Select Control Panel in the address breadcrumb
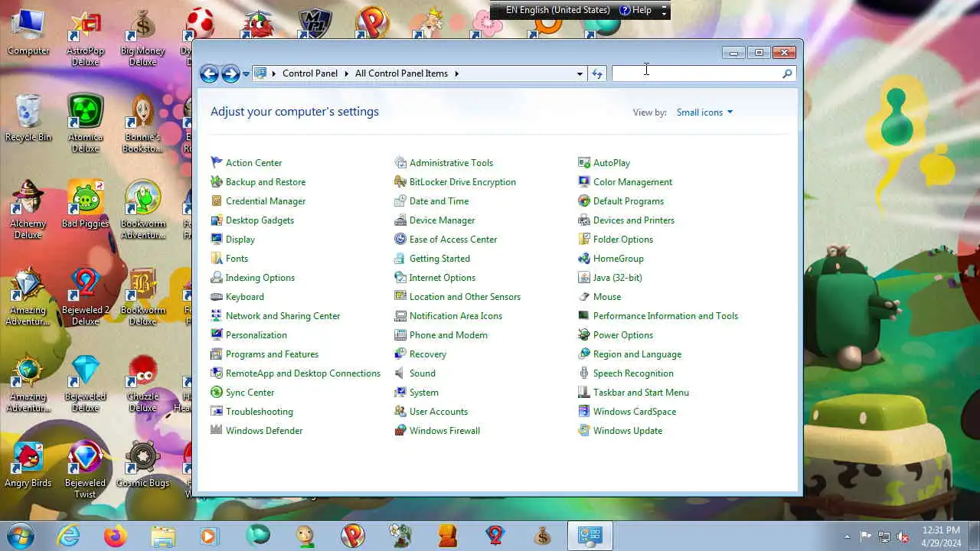Image resolution: width=980 pixels, height=551 pixels. pos(310,73)
